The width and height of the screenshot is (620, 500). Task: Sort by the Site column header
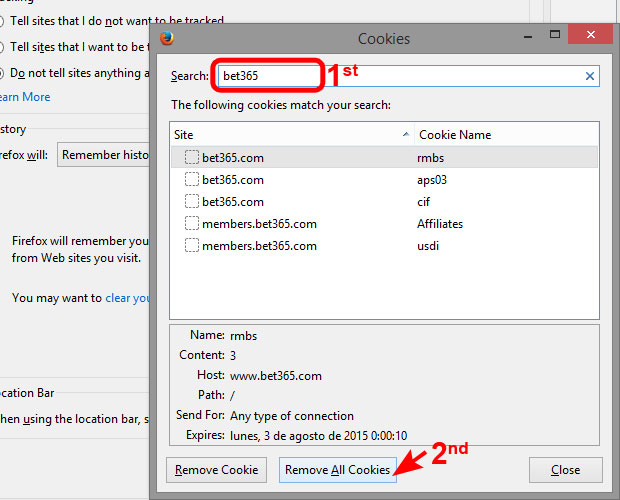point(292,135)
